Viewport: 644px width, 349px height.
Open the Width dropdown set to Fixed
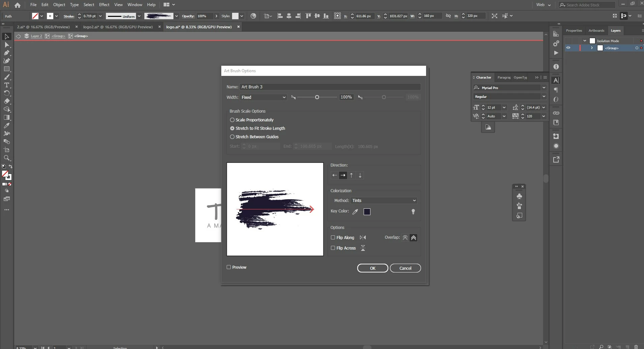pyautogui.click(x=263, y=97)
